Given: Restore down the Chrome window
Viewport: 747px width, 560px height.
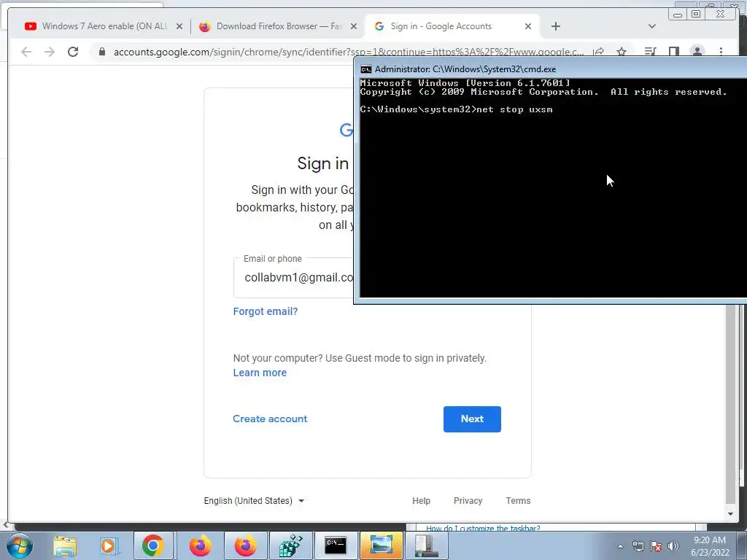Looking at the screenshot, I should coord(695,15).
